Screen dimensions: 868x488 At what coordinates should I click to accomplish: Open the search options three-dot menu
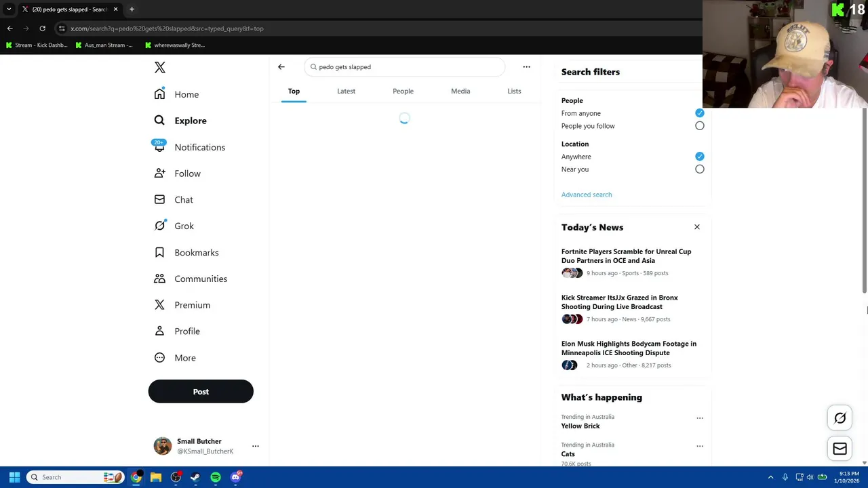526,67
